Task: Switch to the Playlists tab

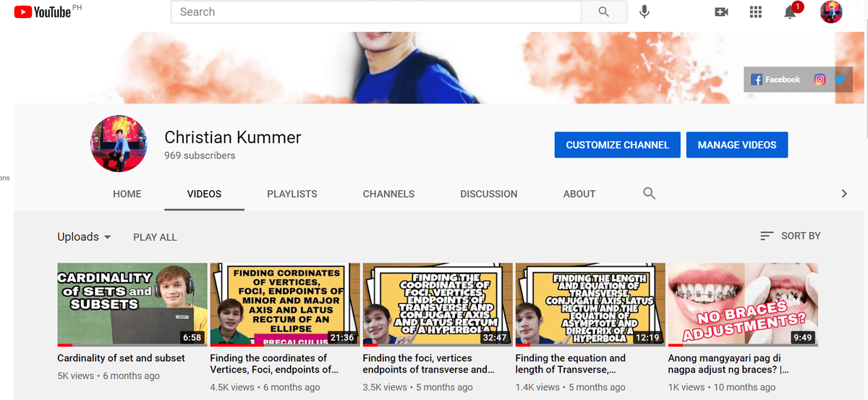Action: (292, 194)
